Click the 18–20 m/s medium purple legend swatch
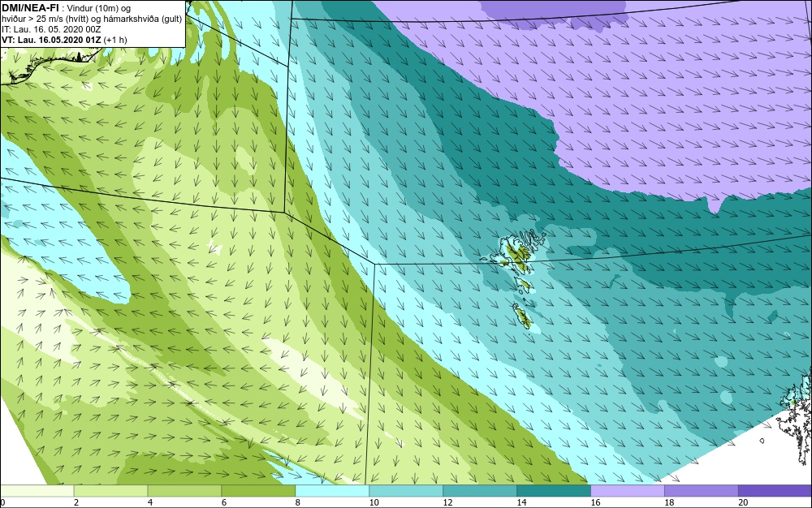The height and width of the screenshot is (508, 812). [702, 491]
